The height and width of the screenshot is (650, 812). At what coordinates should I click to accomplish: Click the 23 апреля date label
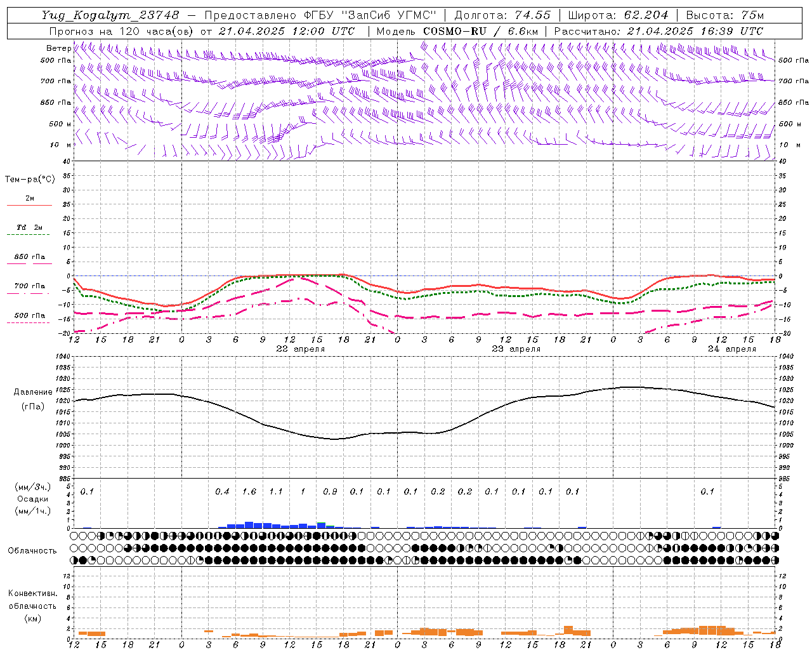click(516, 349)
